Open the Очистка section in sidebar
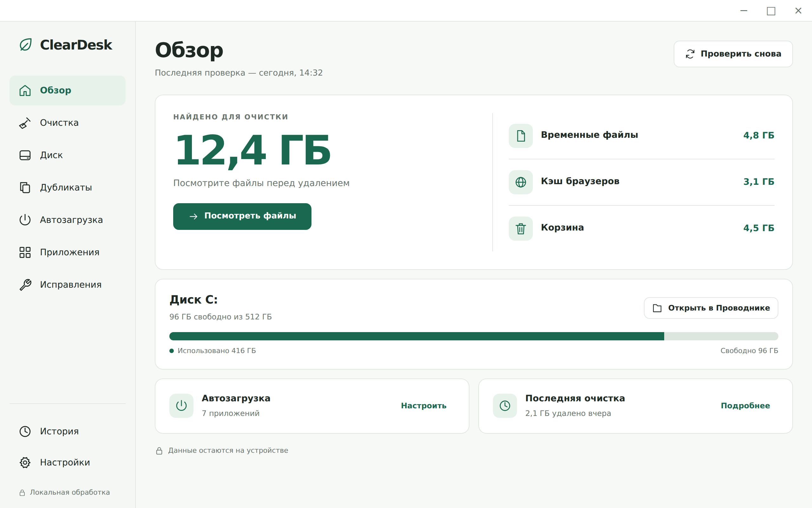 point(68,123)
